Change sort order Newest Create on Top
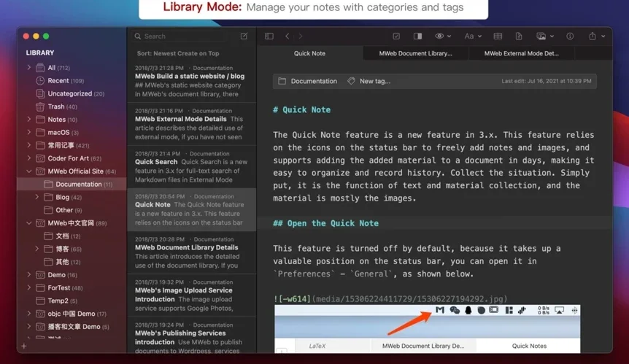629x364 pixels. click(178, 53)
